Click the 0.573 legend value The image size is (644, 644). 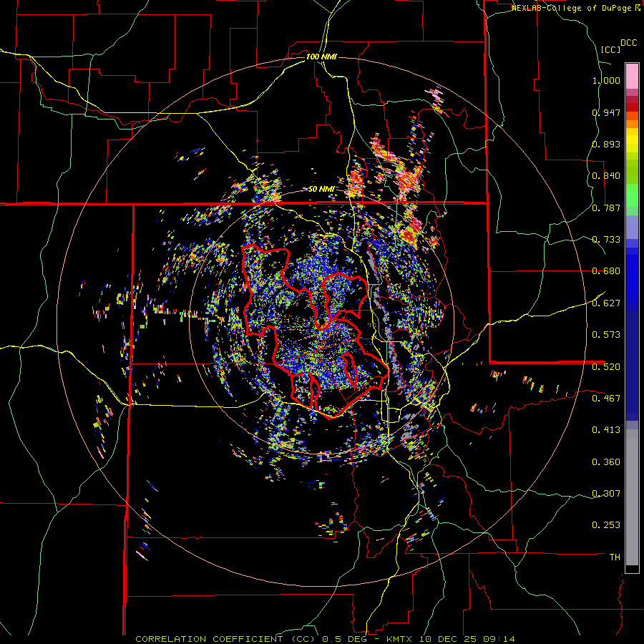point(606,335)
